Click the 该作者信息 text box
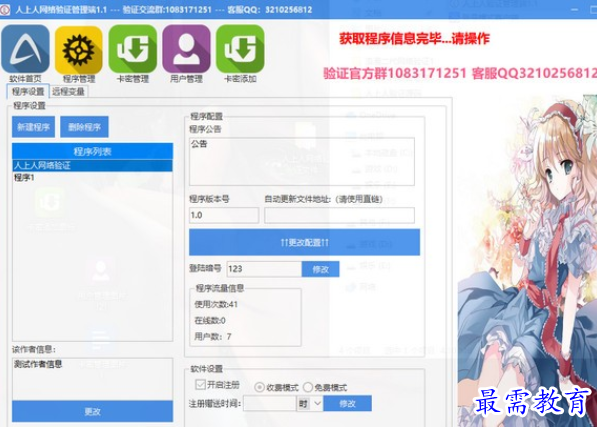Viewport: 597px width, 433px height. click(93, 379)
